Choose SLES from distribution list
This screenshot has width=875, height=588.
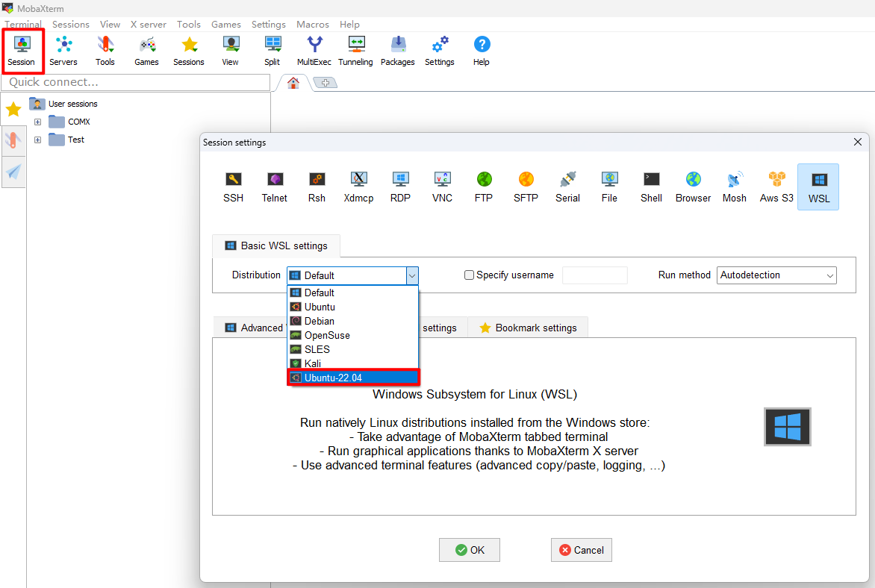click(x=352, y=349)
